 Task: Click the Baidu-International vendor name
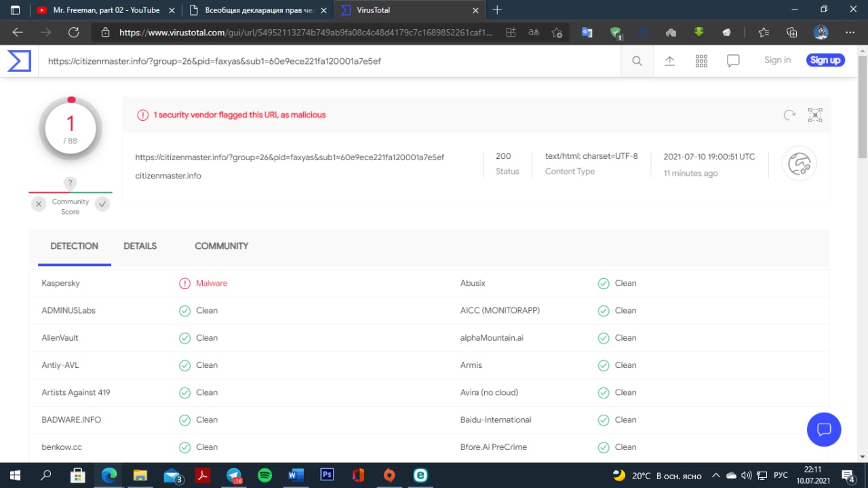tap(496, 419)
